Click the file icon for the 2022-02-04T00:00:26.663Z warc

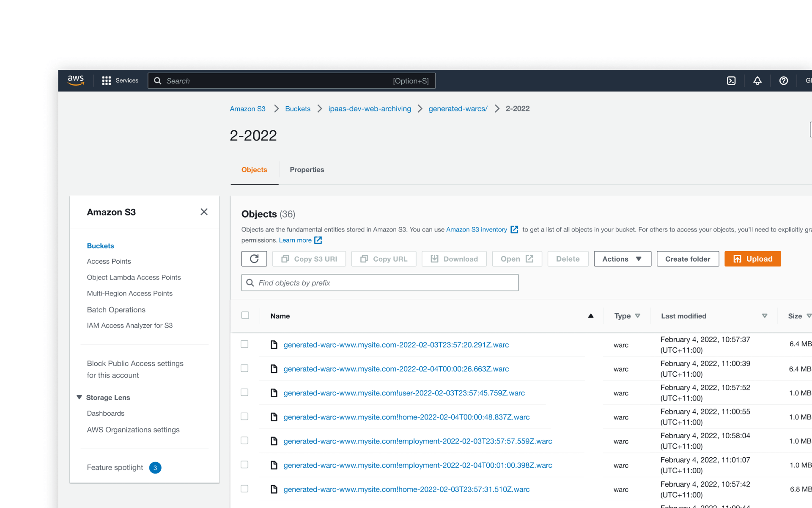click(x=274, y=369)
